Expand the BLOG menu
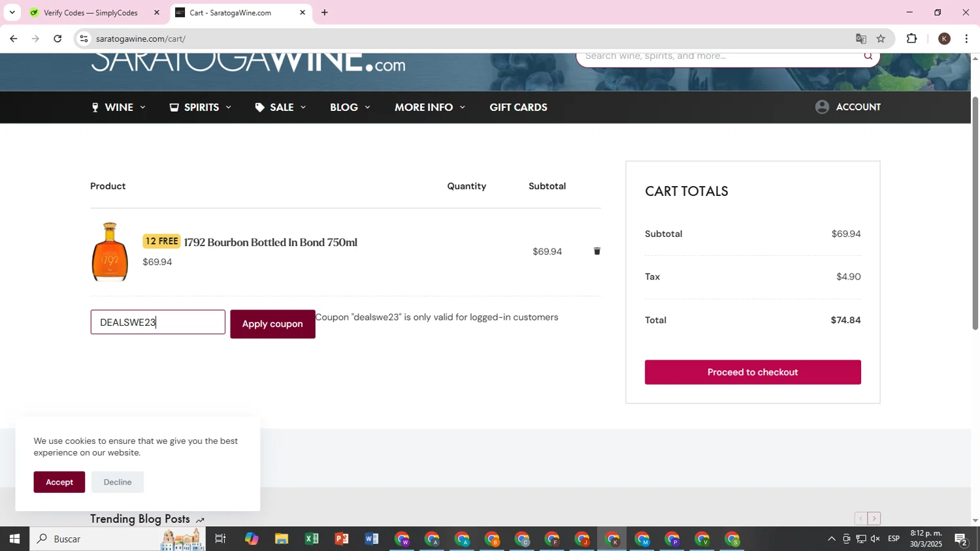Screen dimensions: 980x551 350,107
